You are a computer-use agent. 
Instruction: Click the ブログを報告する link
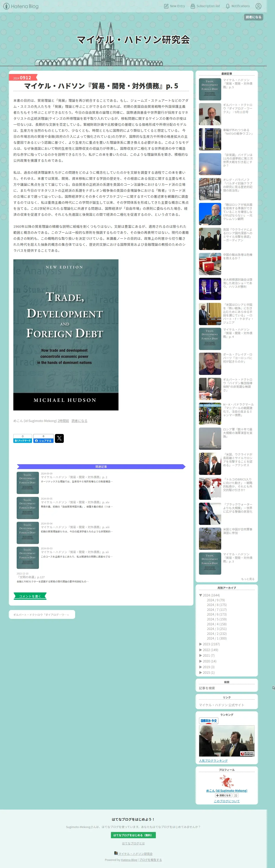click(150, 860)
